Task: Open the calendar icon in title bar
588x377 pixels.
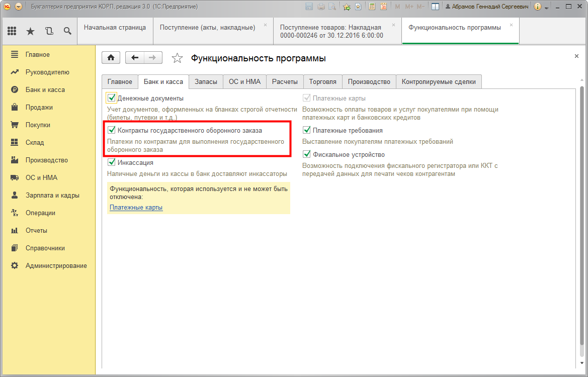Action: click(x=383, y=7)
